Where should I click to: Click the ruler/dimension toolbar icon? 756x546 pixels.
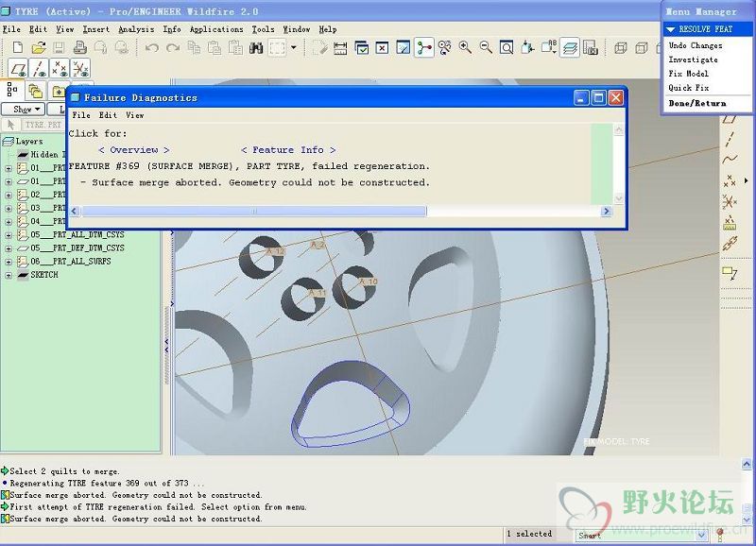(340, 47)
